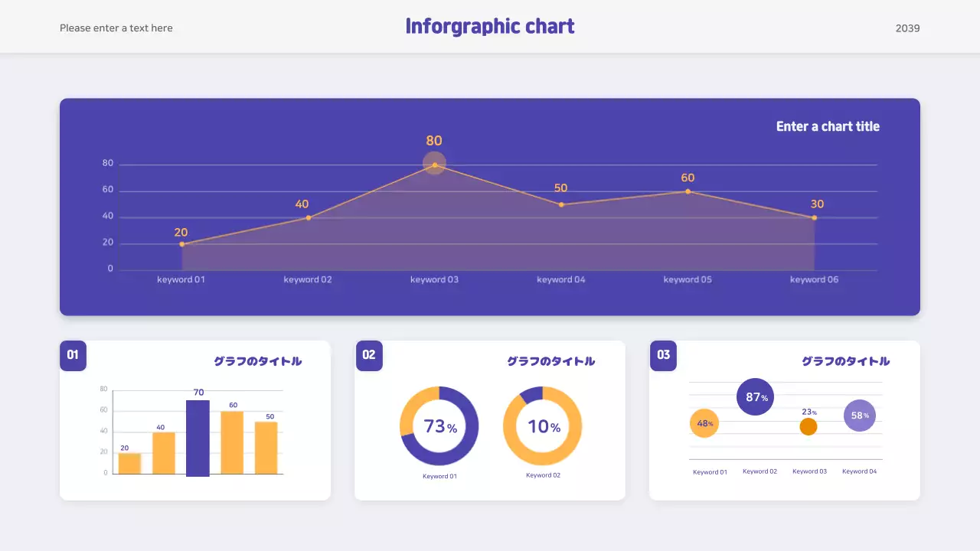Click the light purple 58% bubble

coord(860,416)
